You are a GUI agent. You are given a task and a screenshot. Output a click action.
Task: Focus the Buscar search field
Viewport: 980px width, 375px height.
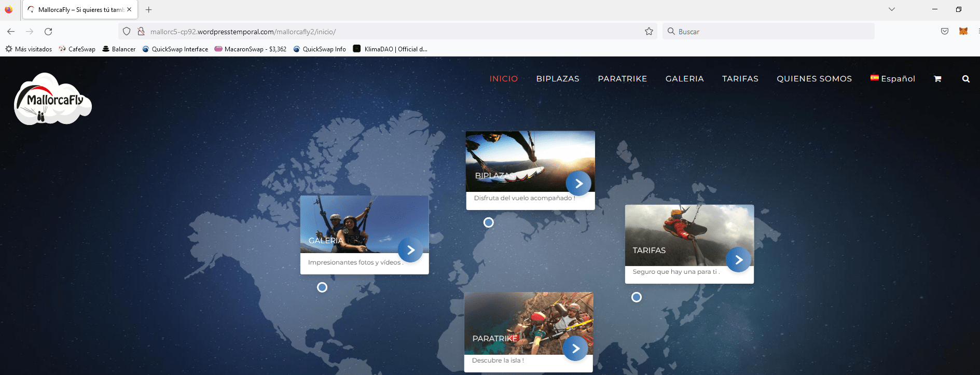[768, 32]
